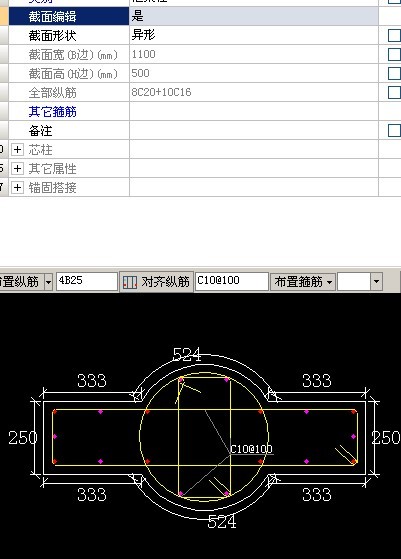Select the 截面编辑 property row
401x559 pixels.
[x=194, y=16]
